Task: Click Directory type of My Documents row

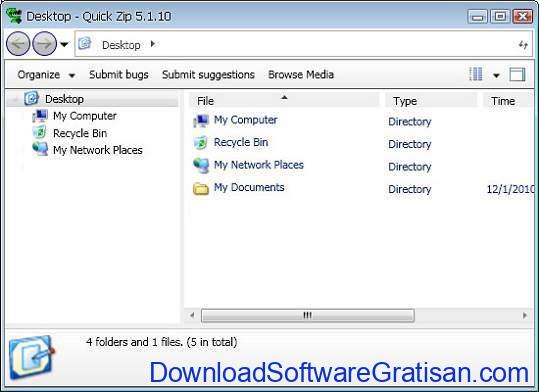Action: (410, 189)
